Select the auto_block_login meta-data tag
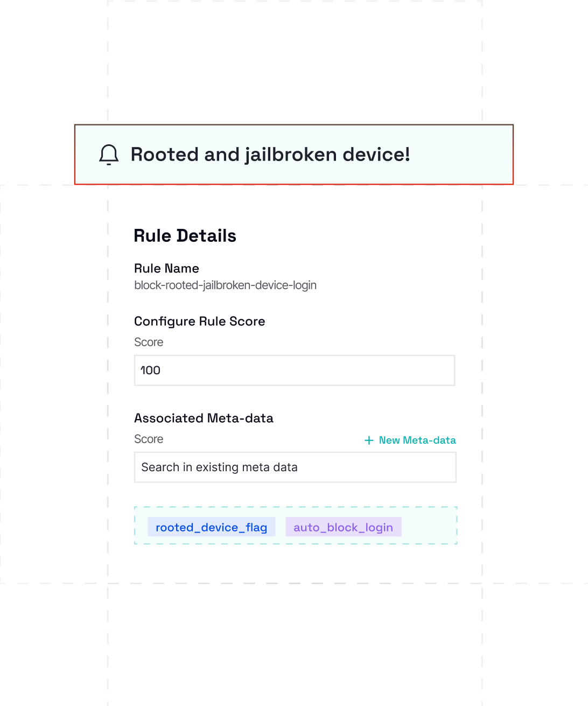 tap(344, 527)
